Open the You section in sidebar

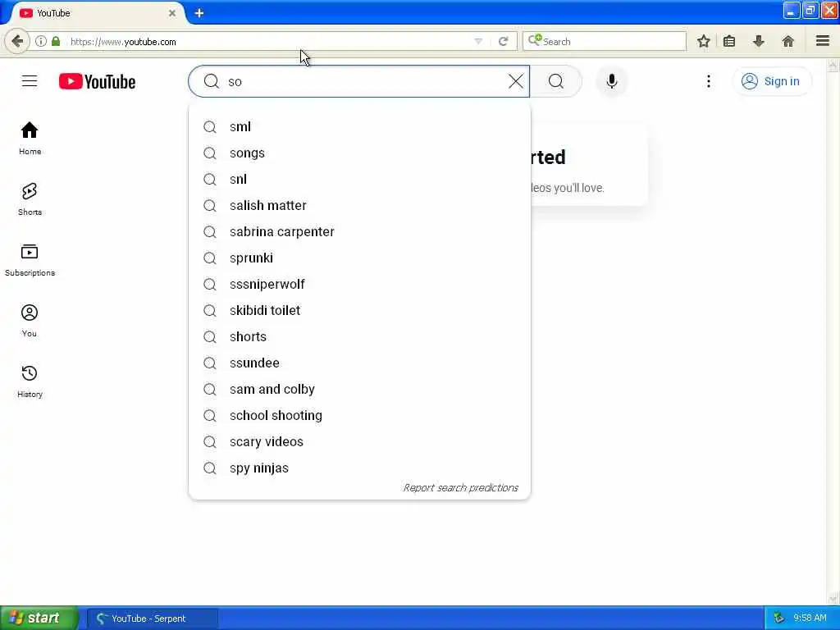click(x=30, y=321)
